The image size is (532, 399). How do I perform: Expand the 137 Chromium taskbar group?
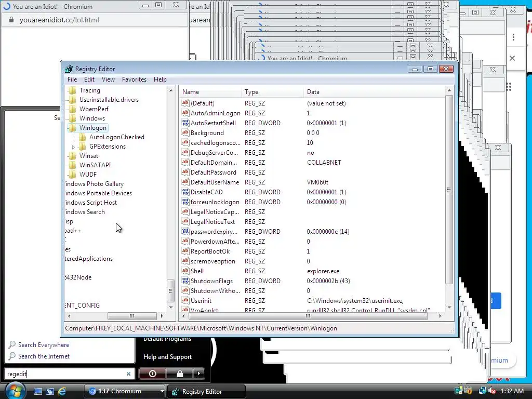pos(124,391)
